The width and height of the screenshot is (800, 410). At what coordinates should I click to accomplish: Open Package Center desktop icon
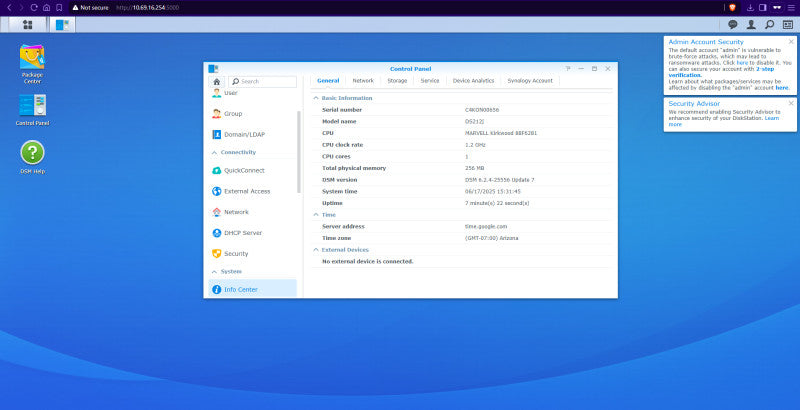tap(32, 63)
